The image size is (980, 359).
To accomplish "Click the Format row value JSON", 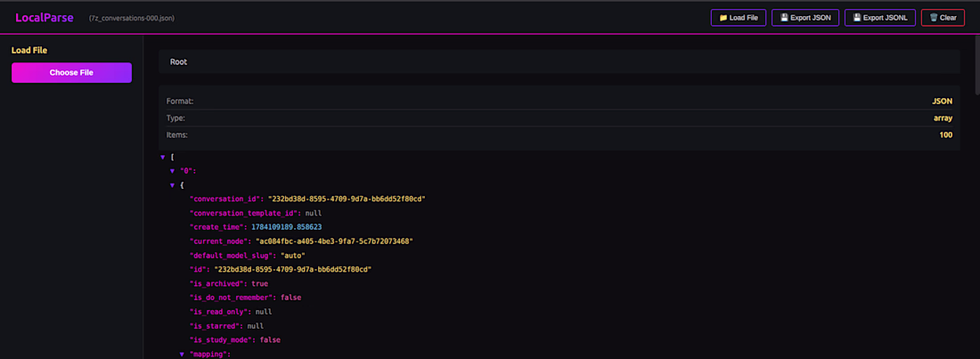I will [x=943, y=101].
